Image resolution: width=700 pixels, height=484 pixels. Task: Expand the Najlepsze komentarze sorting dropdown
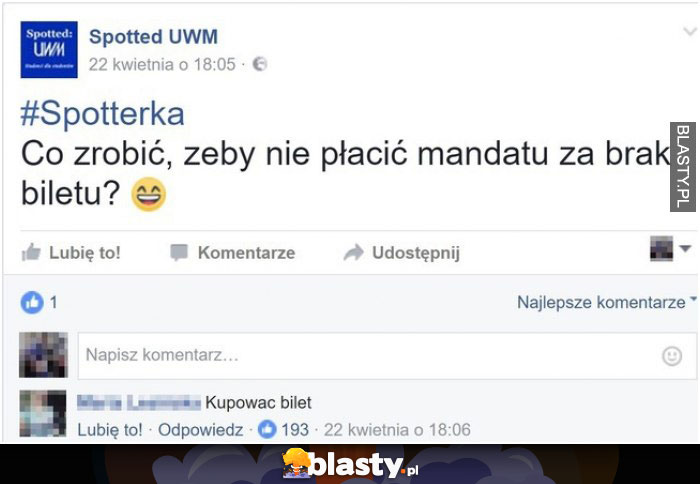(x=607, y=302)
